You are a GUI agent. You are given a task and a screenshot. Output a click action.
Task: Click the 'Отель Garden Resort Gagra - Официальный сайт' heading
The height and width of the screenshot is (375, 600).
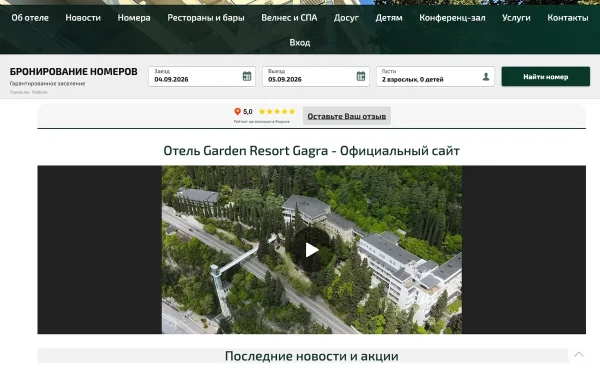[311, 151]
